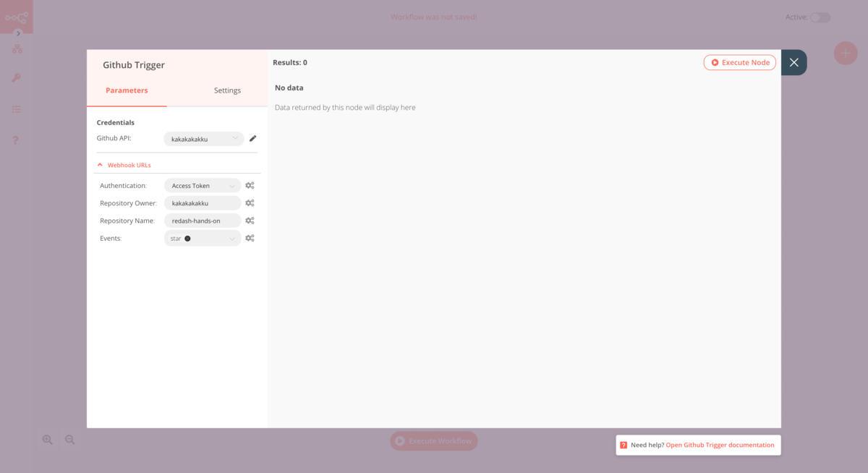The image size is (868, 473).
Task: Click the Execute Workflow button
Action: point(434,440)
